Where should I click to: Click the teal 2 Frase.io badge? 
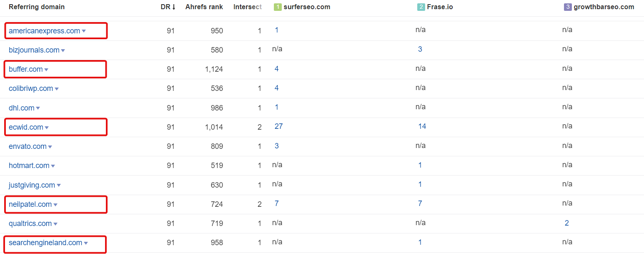point(421,7)
